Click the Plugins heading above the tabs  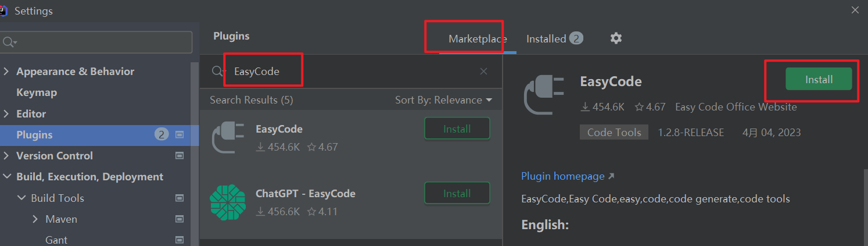coord(231,36)
